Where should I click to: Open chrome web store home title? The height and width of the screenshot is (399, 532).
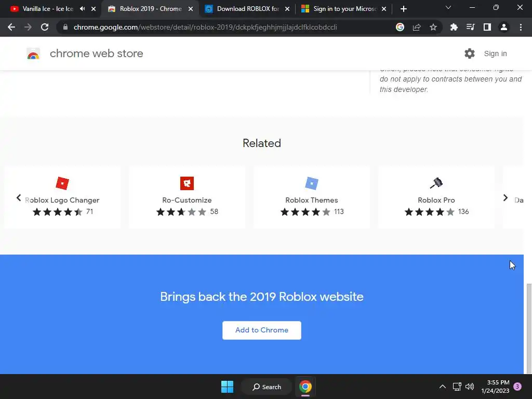point(96,54)
